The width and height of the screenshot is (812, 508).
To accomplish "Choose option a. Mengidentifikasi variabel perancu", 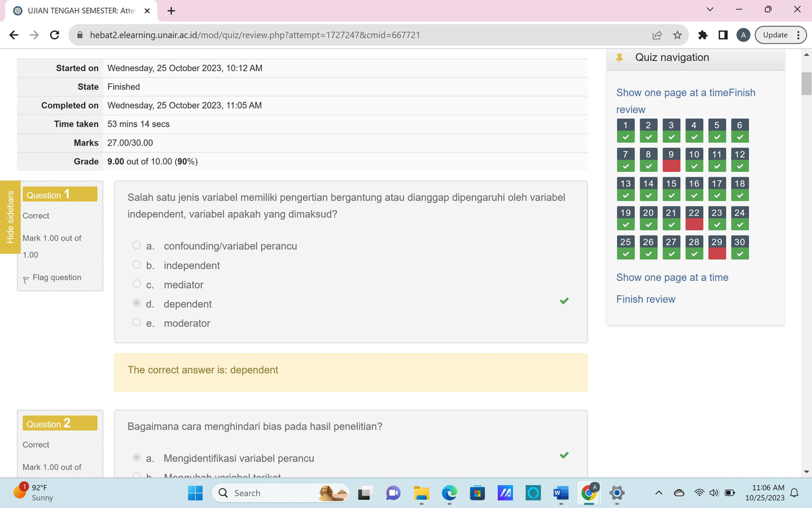I will click(136, 458).
